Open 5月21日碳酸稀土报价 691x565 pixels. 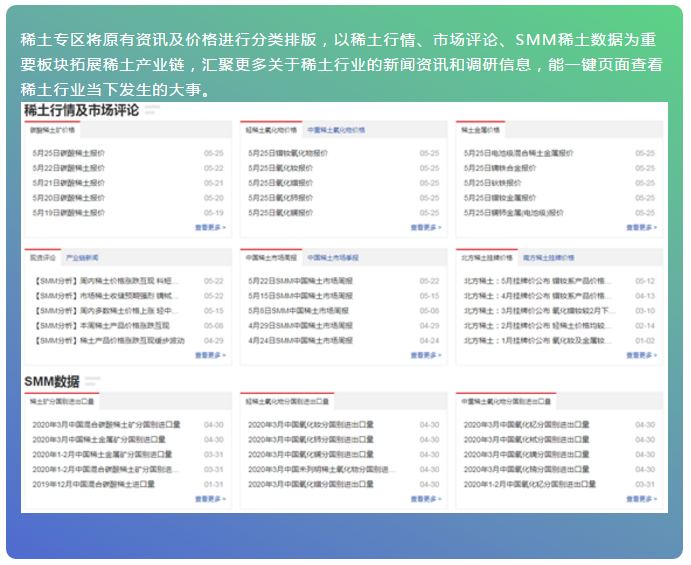pyautogui.click(x=68, y=183)
